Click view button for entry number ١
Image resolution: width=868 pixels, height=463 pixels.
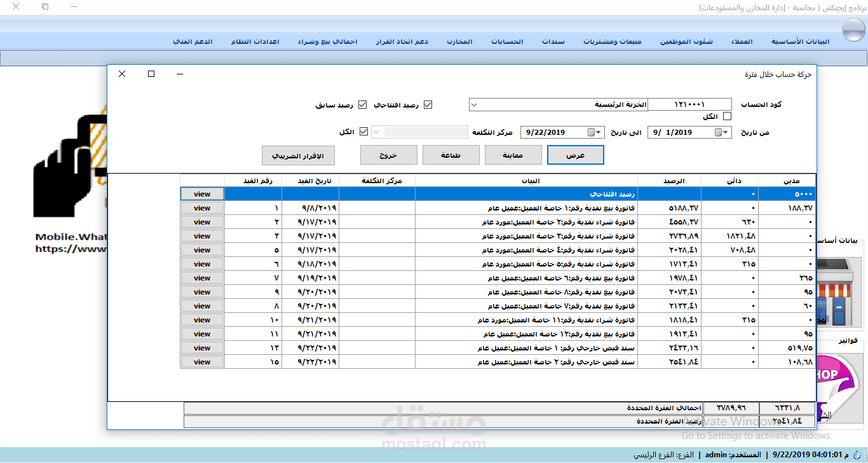202,208
